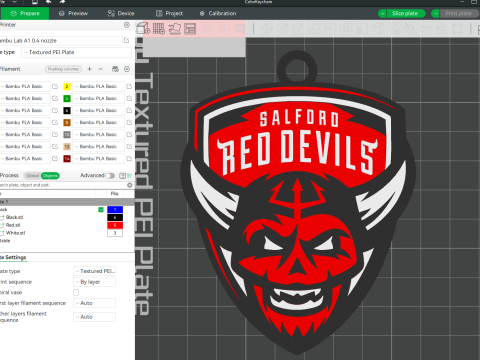This screenshot has width=480, height=360.
Task: Click the Add model cube icon
Action: tap(143, 29)
